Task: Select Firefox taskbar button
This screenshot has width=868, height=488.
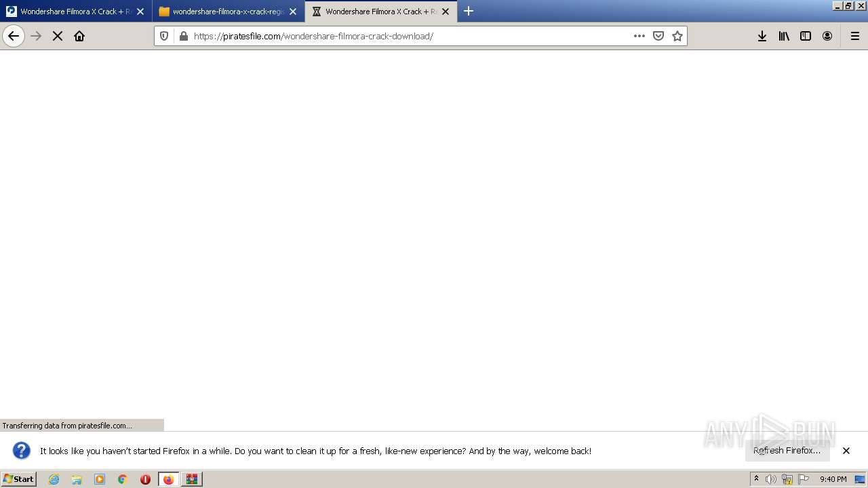Action: [x=169, y=479]
